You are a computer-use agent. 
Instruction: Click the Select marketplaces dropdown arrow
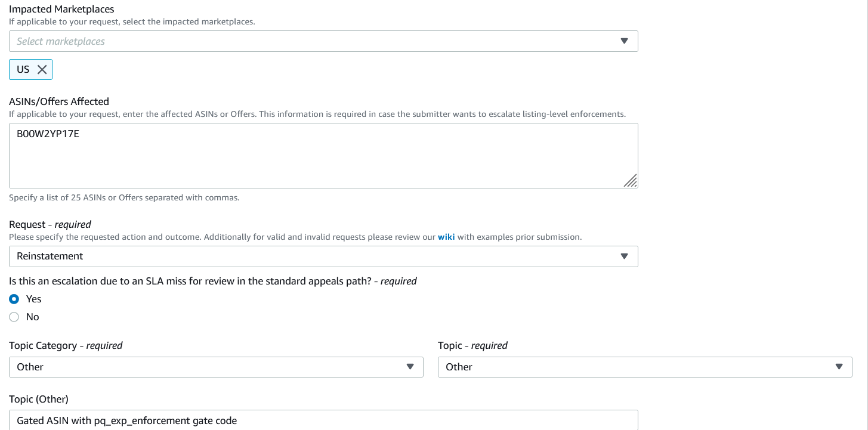625,41
